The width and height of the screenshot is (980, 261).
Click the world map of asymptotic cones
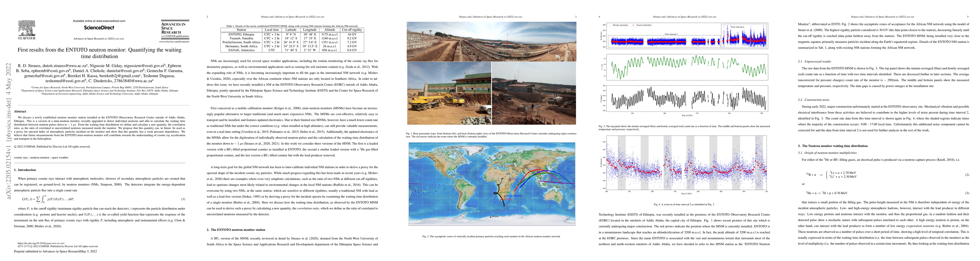tap(492, 184)
